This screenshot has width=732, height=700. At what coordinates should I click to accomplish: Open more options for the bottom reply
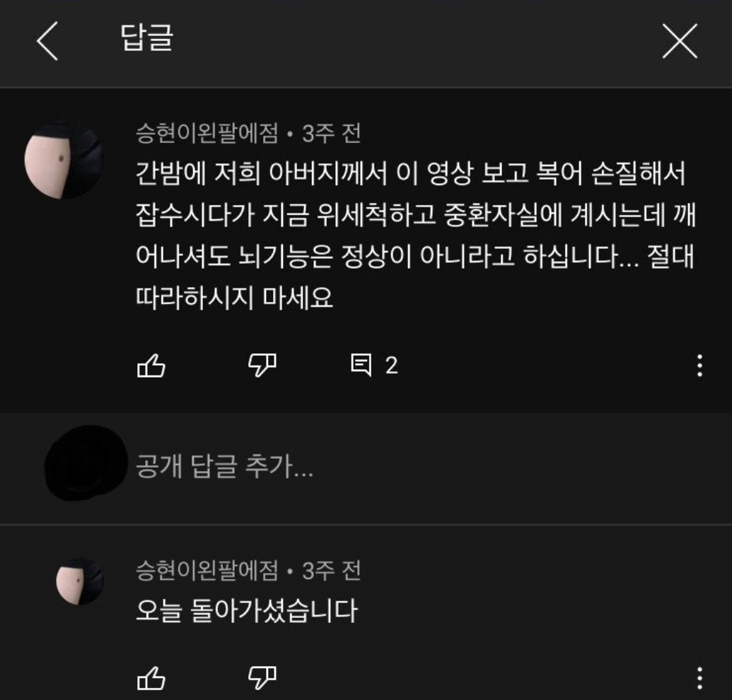point(699,678)
